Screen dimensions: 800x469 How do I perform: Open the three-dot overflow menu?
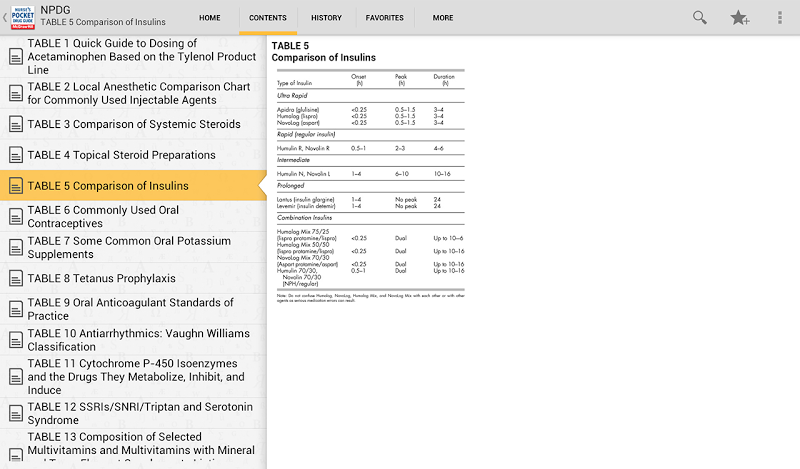780,18
